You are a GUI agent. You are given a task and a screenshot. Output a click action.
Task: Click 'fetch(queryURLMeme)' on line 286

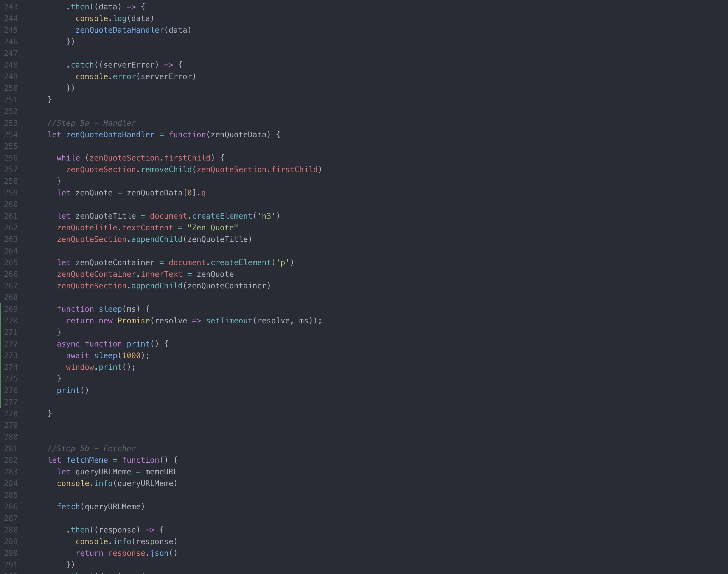tap(101, 507)
